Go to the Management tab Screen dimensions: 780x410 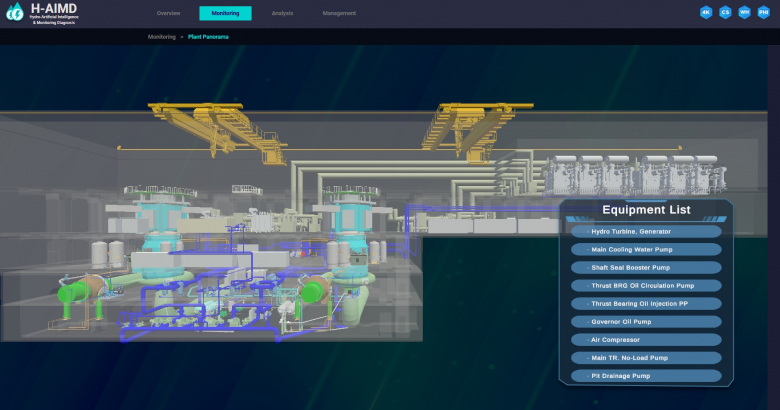[x=339, y=13]
